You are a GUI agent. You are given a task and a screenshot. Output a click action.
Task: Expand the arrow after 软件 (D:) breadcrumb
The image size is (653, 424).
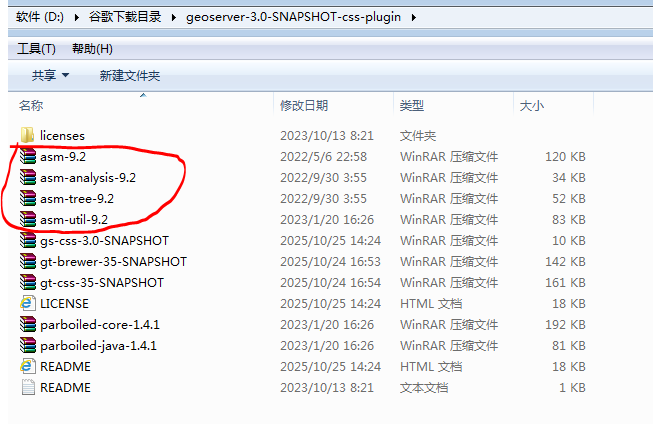[x=77, y=17]
